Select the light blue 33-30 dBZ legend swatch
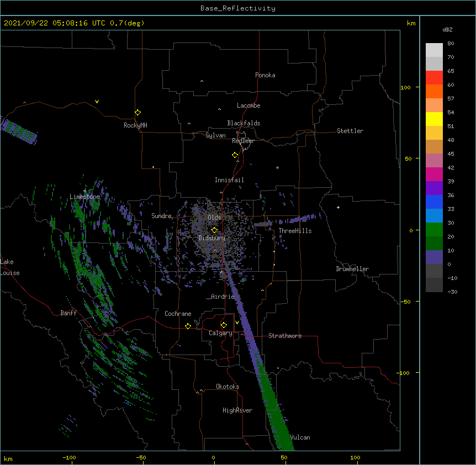The image size is (476, 465). point(434,216)
